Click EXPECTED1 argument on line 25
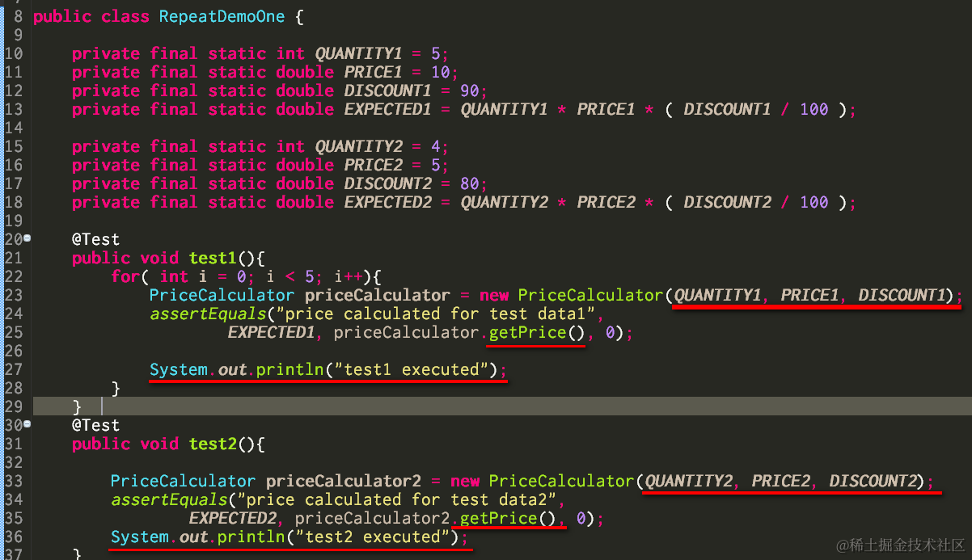The image size is (972, 560). pyautogui.click(x=270, y=332)
